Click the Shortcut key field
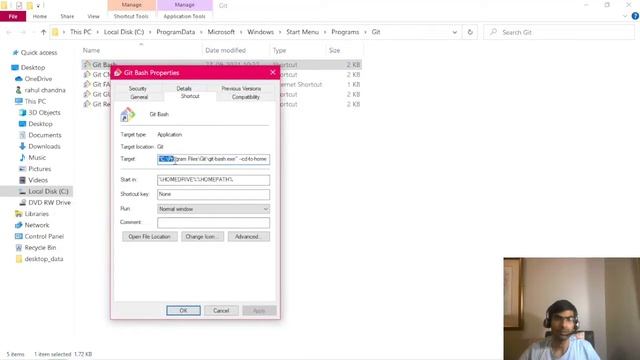The image size is (640, 360). point(213,194)
